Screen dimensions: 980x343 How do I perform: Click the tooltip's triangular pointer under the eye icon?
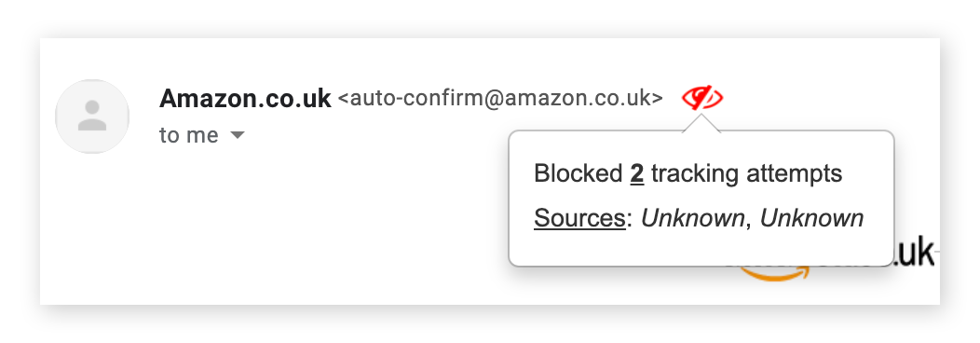pos(701,123)
